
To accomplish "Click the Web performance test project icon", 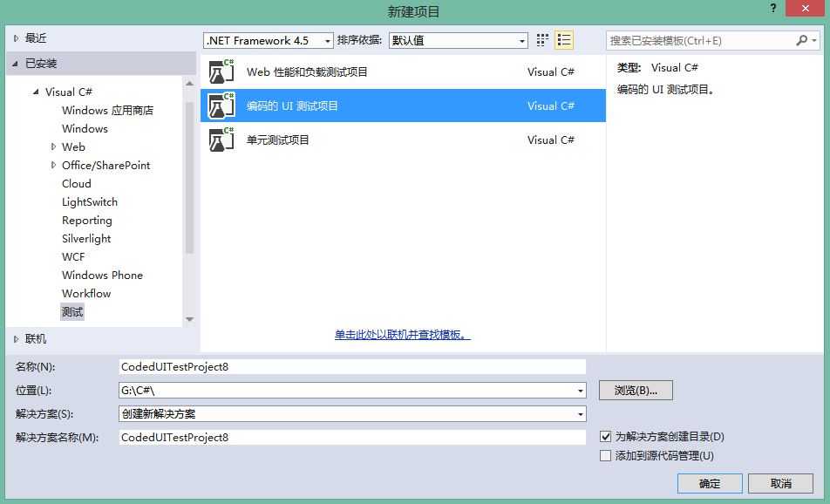I will point(221,72).
